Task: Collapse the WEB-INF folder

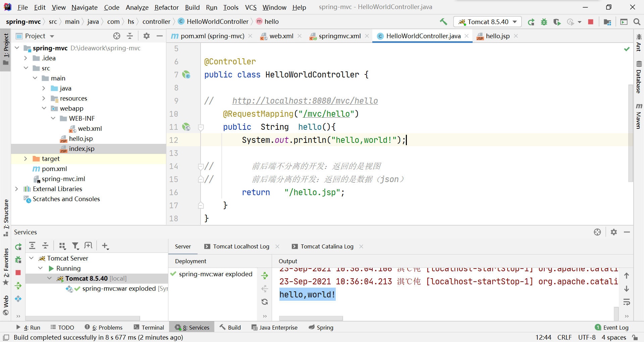Action: click(53, 118)
